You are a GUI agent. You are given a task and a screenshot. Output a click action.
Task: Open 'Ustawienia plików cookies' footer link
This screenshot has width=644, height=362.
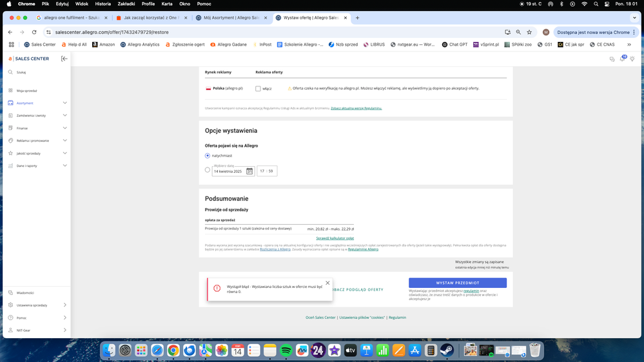pyautogui.click(x=362, y=318)
